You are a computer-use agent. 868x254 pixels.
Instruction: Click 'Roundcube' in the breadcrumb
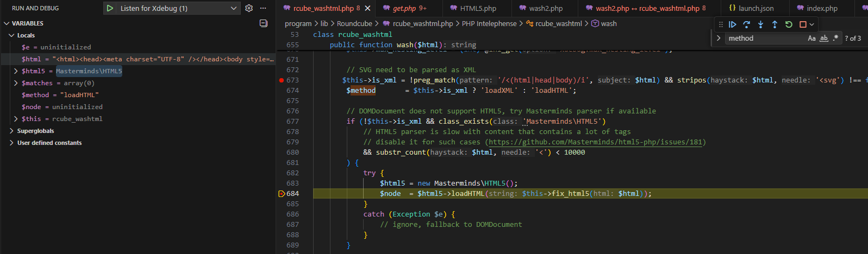click(x=354, y=23)
